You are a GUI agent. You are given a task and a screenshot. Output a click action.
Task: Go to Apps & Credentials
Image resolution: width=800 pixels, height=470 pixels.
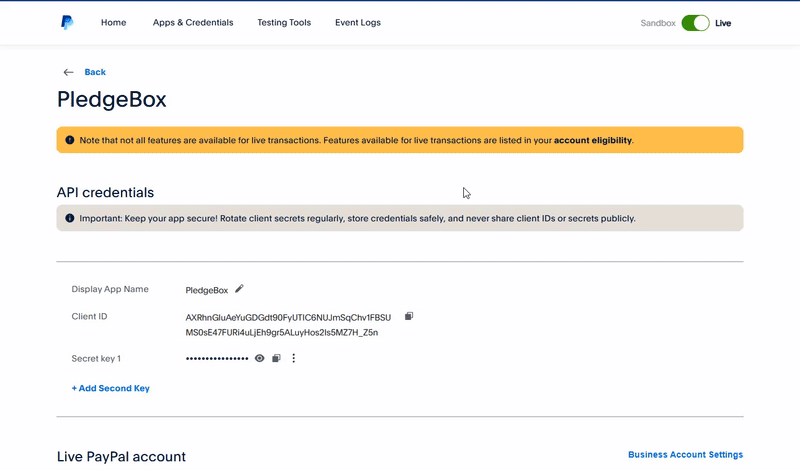[193, 23]
